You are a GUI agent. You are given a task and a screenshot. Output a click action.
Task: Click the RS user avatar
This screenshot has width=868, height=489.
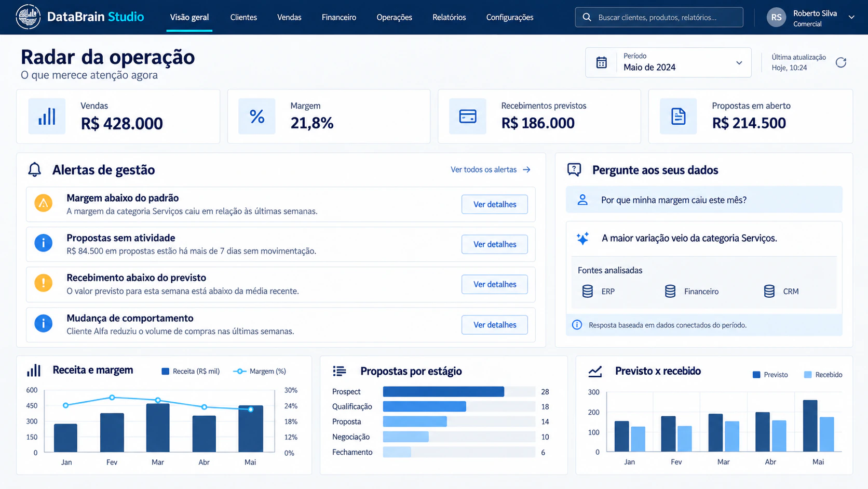click(776, 17)
